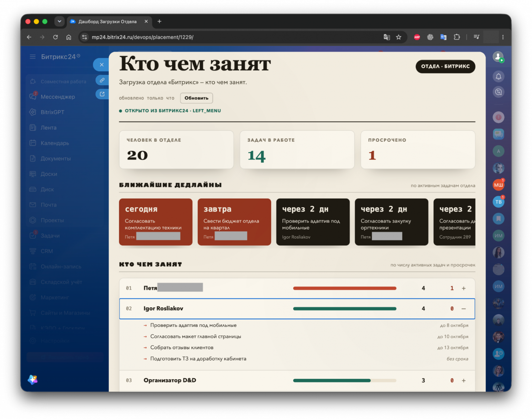
Task: Collapse Igor Rosliakov's task list
Action: click(463, 309)
